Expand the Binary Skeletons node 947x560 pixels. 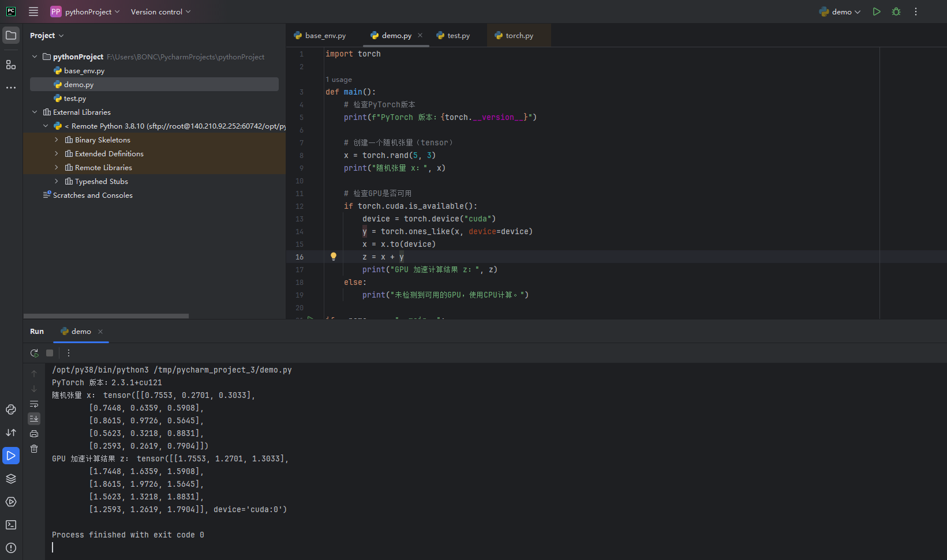pos(57,140)
